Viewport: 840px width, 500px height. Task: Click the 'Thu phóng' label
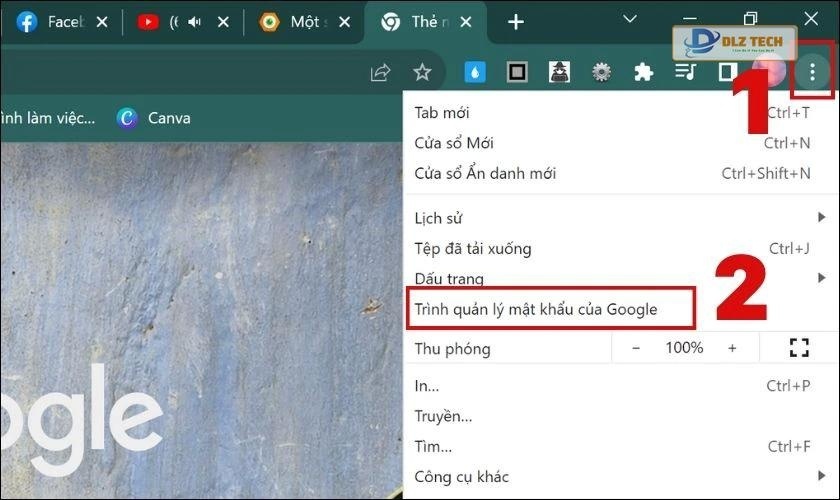(453, 349)
